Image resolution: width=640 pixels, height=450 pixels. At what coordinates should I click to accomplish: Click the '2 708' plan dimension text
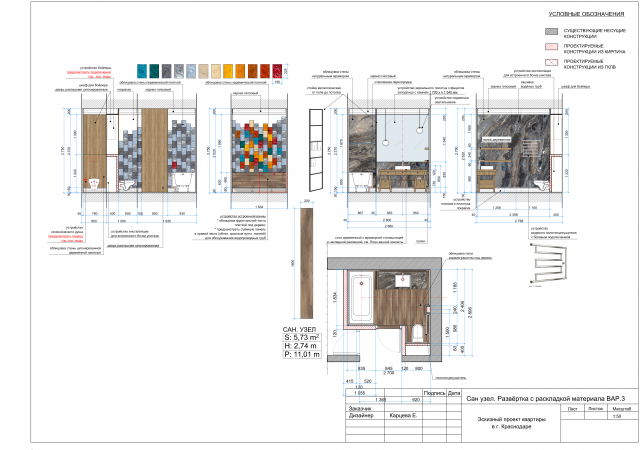[x=389, y=373]
